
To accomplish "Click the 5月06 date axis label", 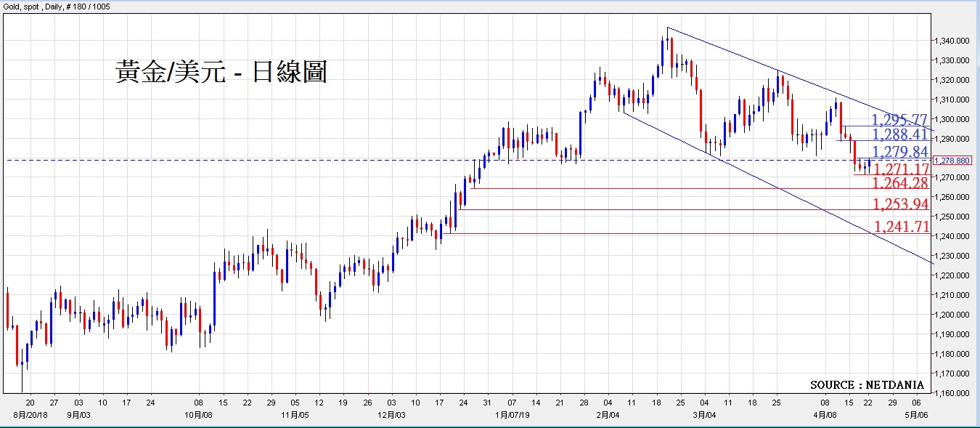I will coord(916,414).
